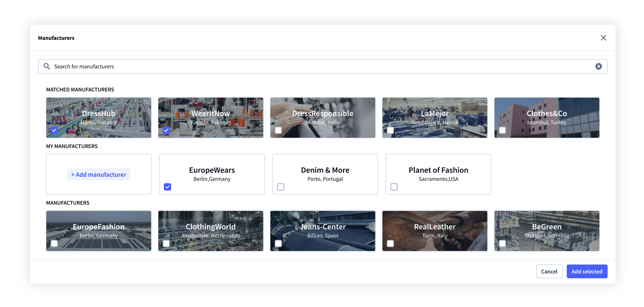Screen dimensions: 644x307
Task: Click the Amsterdam, Netherlands location text
Action: (211, 236)
